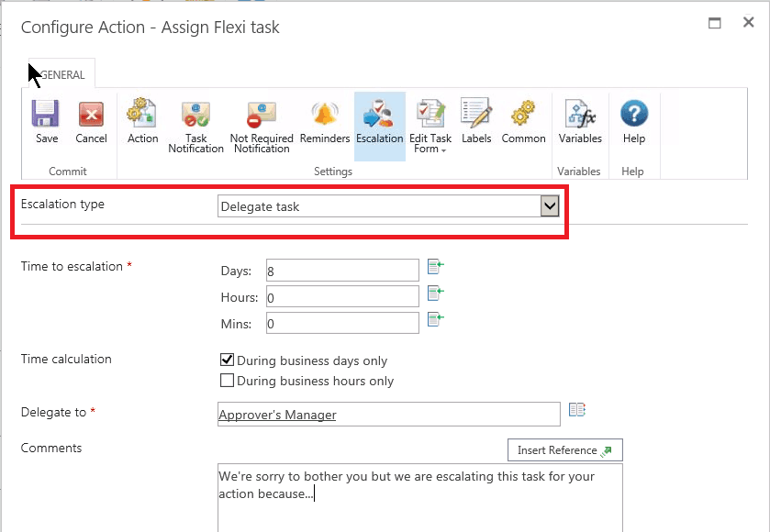Insert reference for Hours field
Screen dimensions: 770x532
[x=435, y=293]
